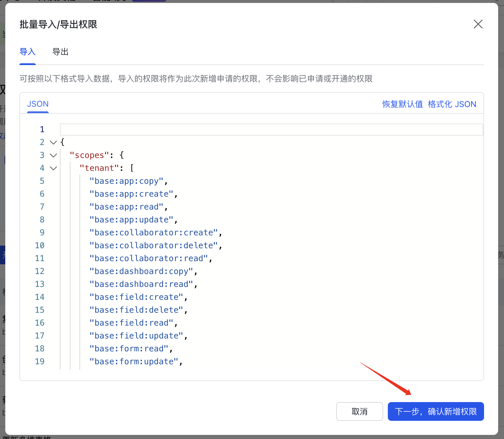Switch to the 导出 tab
Image resolution: width=504 pixels, height=439 pixels.
(x=60, y=52)
